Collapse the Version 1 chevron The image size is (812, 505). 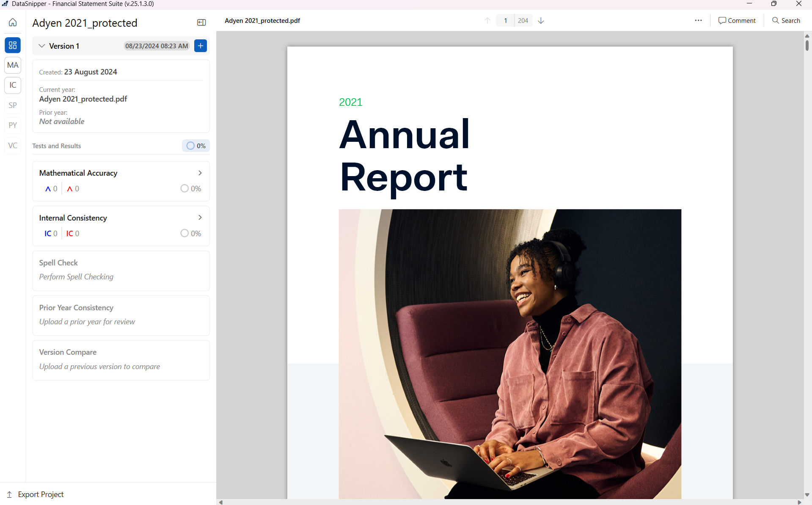click(42, 46)
